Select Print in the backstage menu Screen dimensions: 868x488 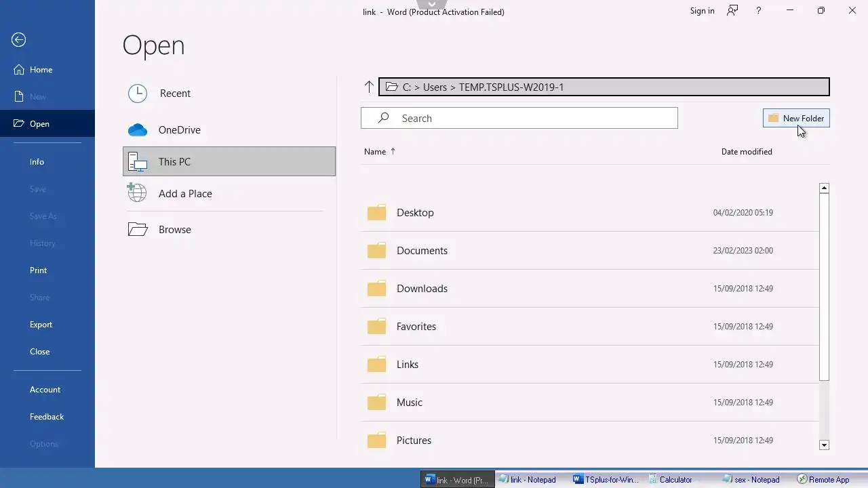click(x=47, y=270)
